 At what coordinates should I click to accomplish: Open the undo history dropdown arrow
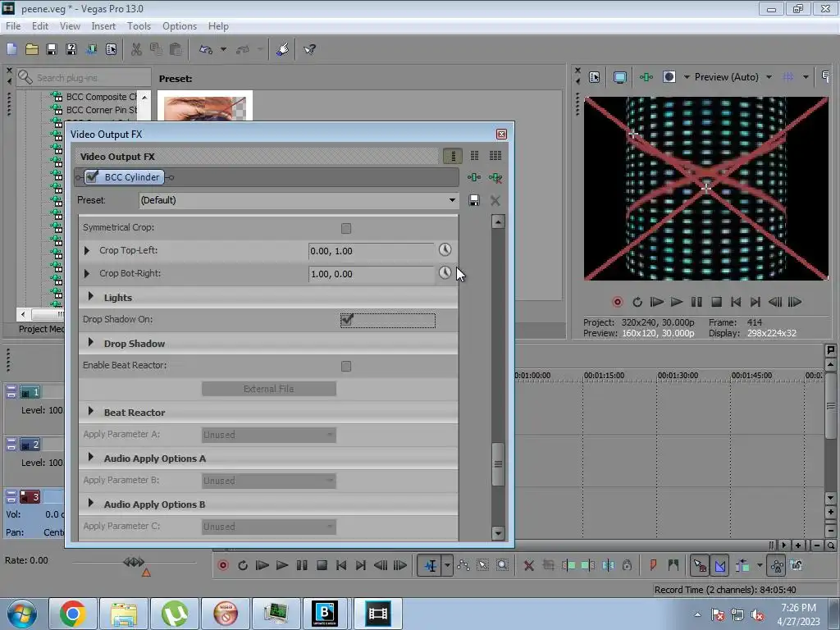(x=223, y=49)
